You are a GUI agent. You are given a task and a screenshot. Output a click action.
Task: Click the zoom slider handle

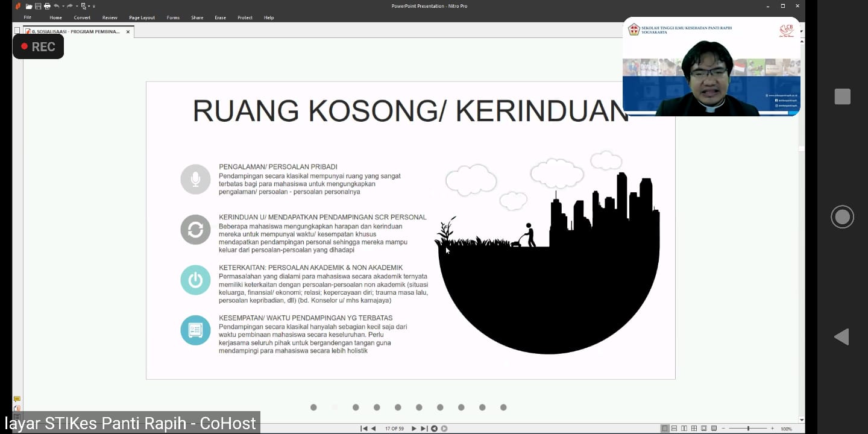click(x=748, y=429)
